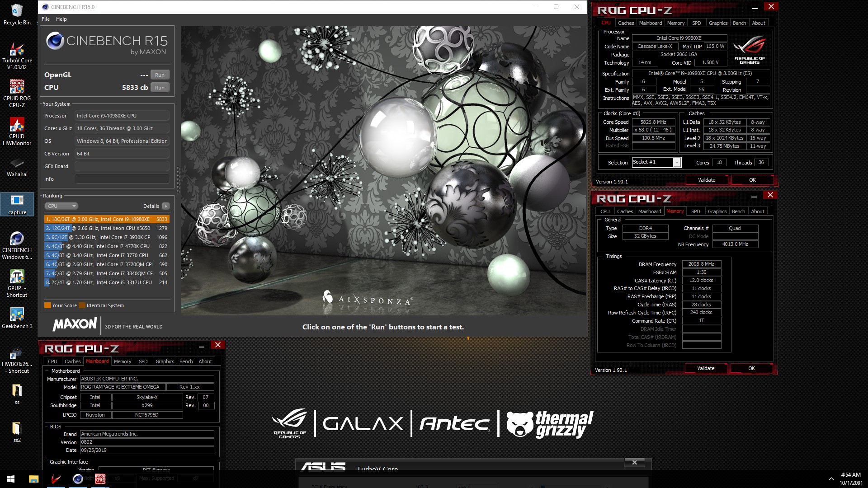The width and height of the screenshot is (868, 488).
Task: Click OK in top CPU-Z window
Action: coord(752,180)
